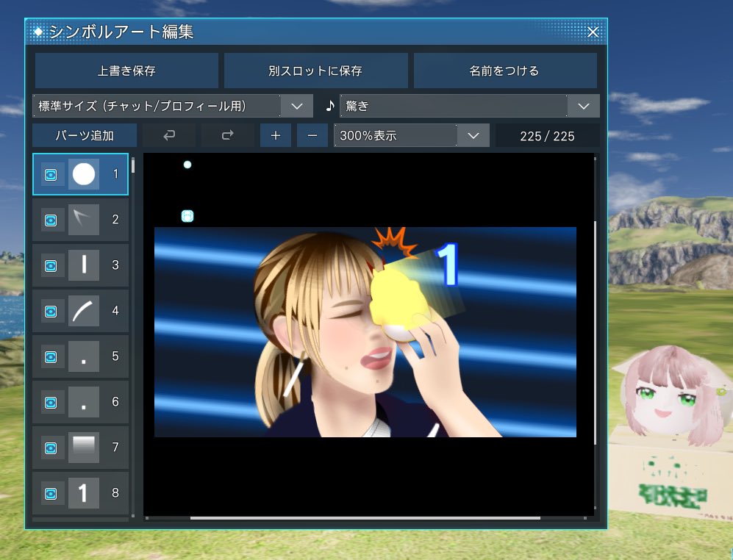The width and height of the screenshot is (733, 560).
Task: Click the undo arrow icon
Action: click(169, 135)
